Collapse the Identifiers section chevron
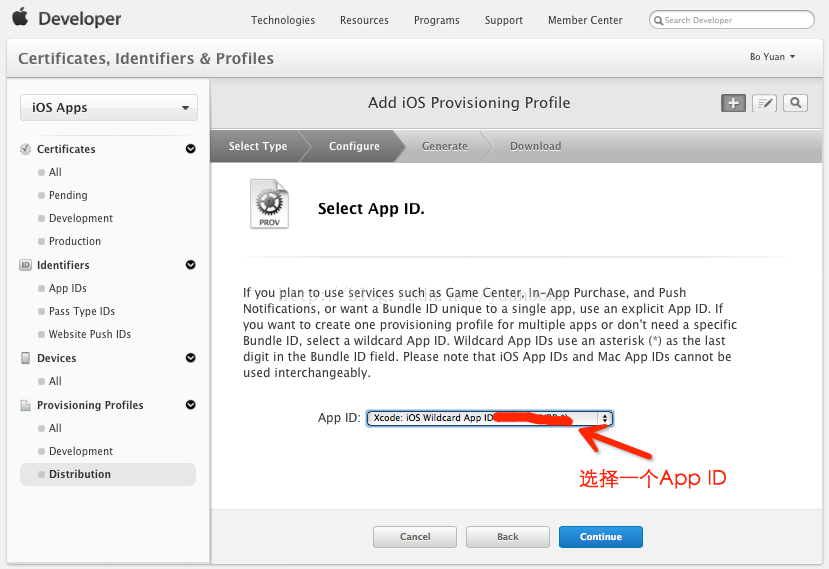Screen dimensions: 829x569 [x=190, y=265]
